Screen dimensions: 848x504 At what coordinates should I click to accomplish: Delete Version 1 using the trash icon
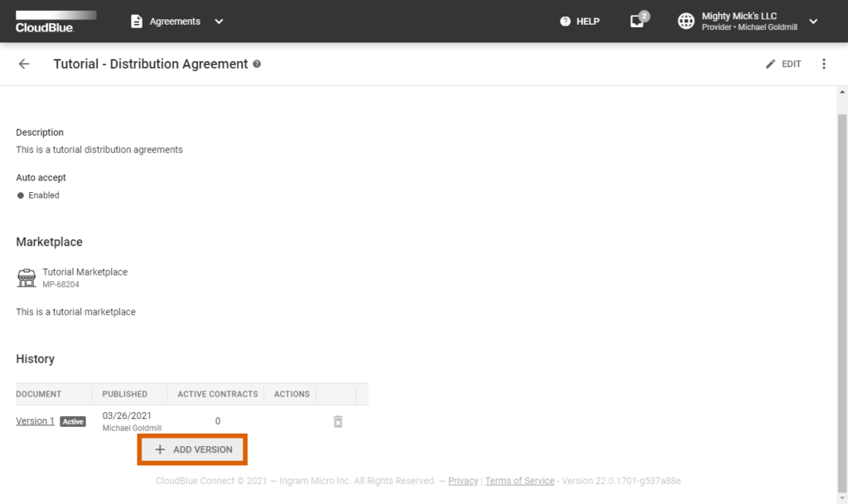[x=337, y=421]
